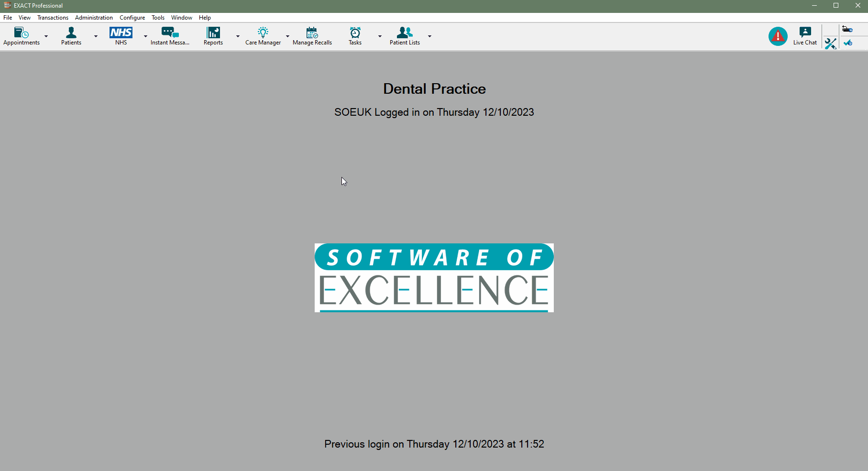
Task: Expand the Appointments dropdown arrow
Action: pyautogui.click(x=46, y=36)
